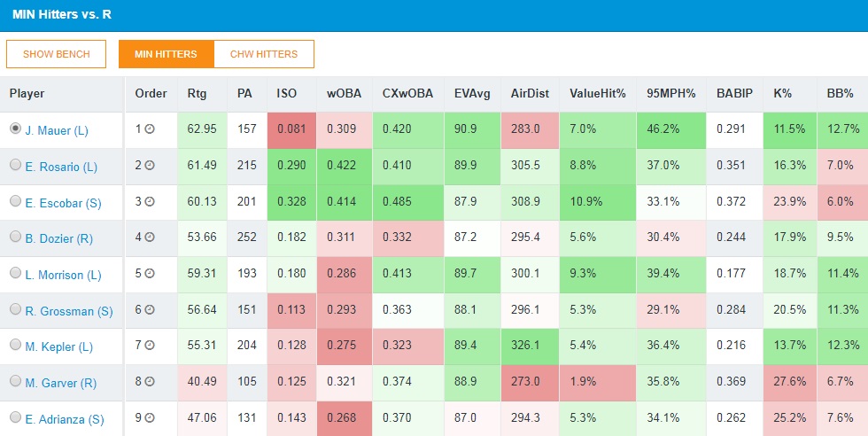Click the clock icon beside order 7
Viewport: 868px width, 436px height.
[x=150, y=345]
